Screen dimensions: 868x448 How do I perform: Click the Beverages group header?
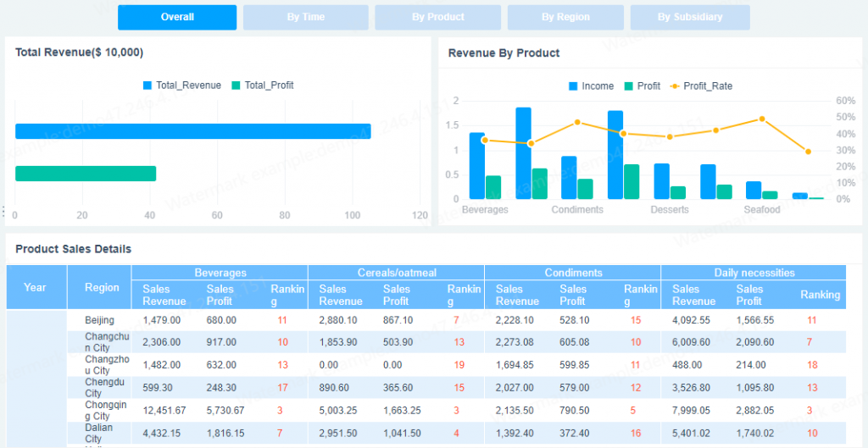(220, 273)
